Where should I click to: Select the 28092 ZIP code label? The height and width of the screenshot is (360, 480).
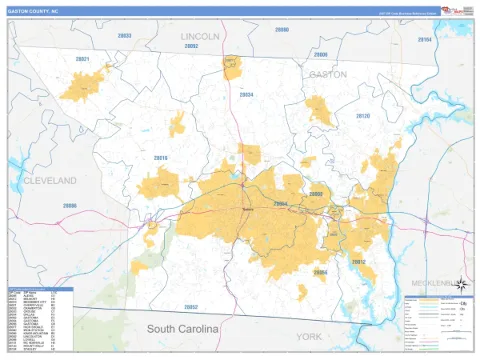pyautogui.click(x=191, y=46)
